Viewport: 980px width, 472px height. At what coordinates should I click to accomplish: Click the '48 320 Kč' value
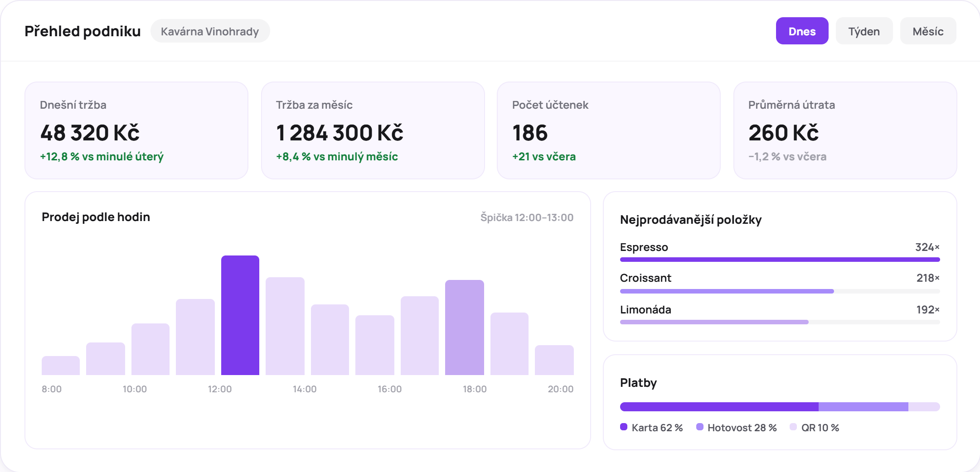pos(90,133)
